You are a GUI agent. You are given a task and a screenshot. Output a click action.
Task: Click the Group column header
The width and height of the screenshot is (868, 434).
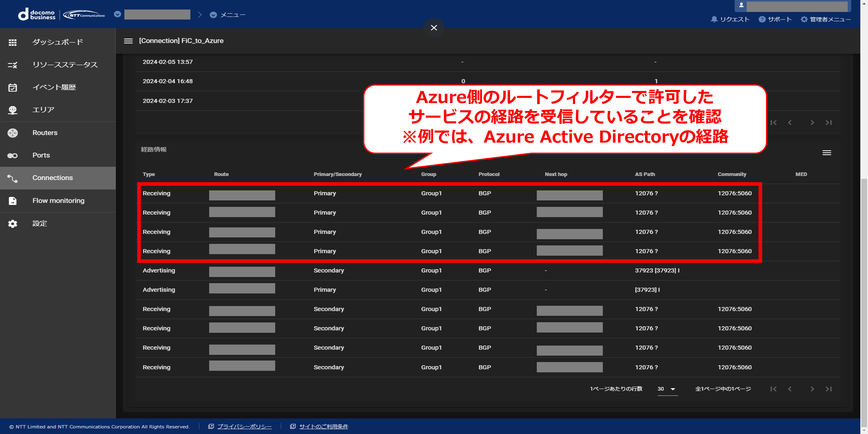(x=428, y=174)
